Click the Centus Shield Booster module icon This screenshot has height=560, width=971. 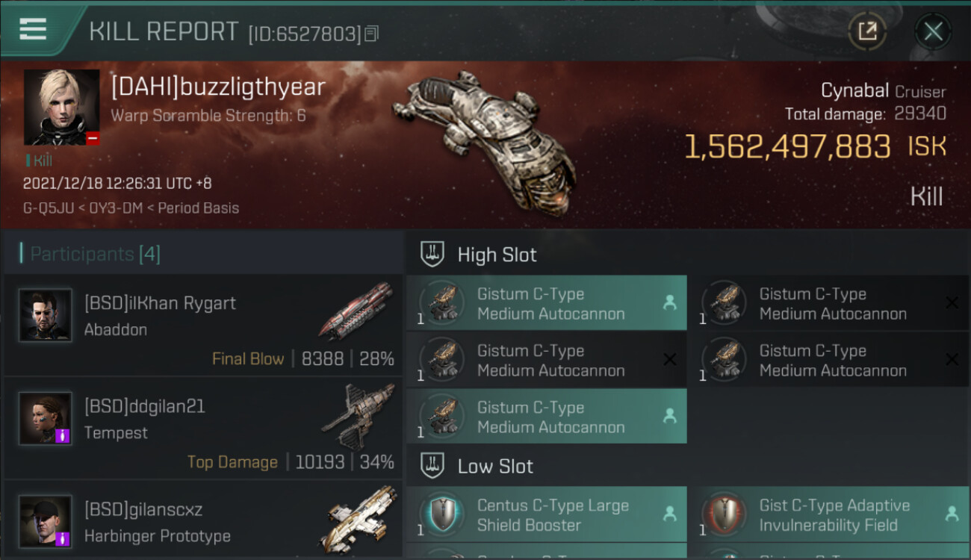(x=442, y=515)
